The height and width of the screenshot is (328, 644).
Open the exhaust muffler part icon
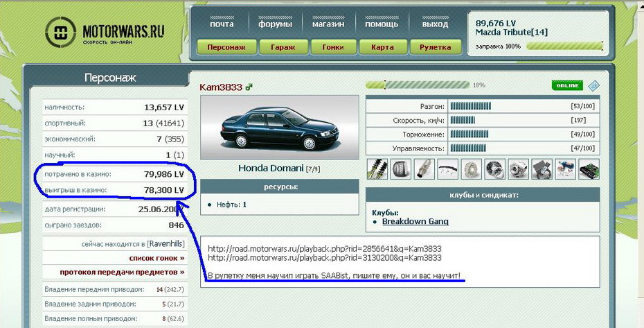pyautogui.click(x=424, y=169)
